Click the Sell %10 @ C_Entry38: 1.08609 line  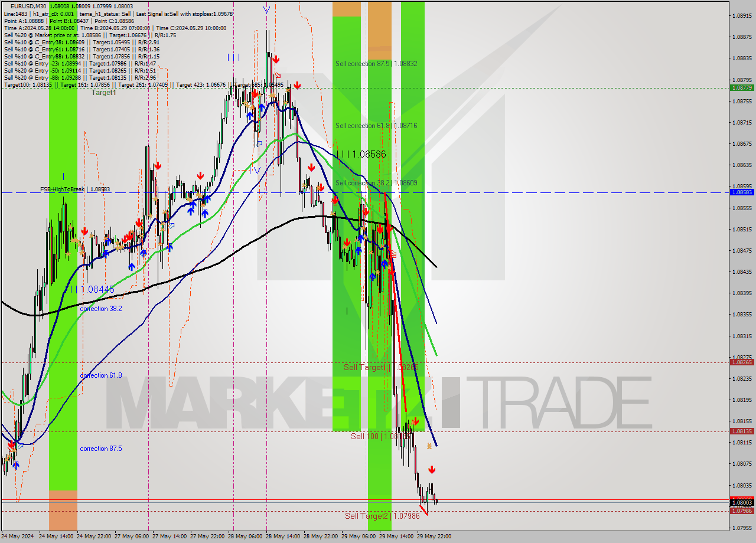tap(82, 42)
